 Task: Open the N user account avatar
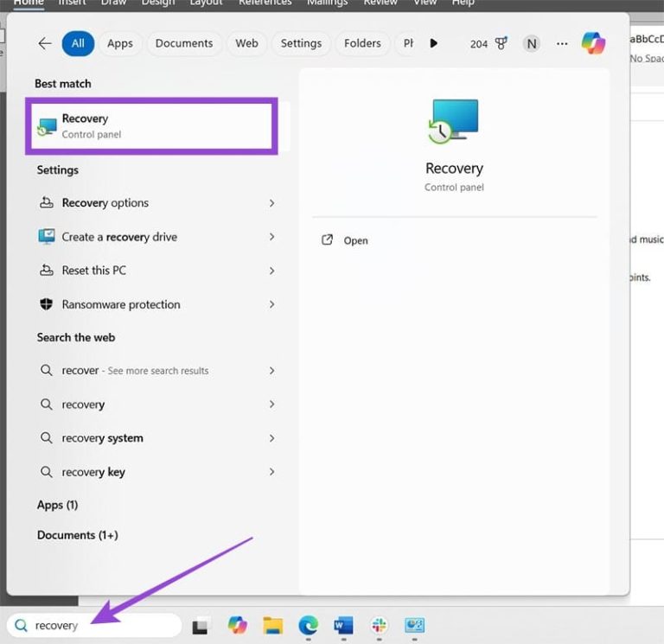pos(532,43)
